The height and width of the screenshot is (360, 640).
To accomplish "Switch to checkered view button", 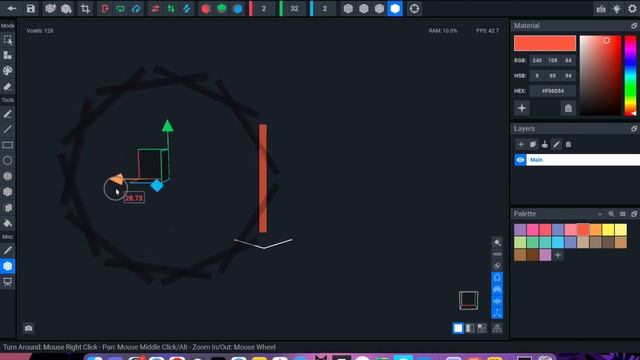I will [x=482, y=328].
